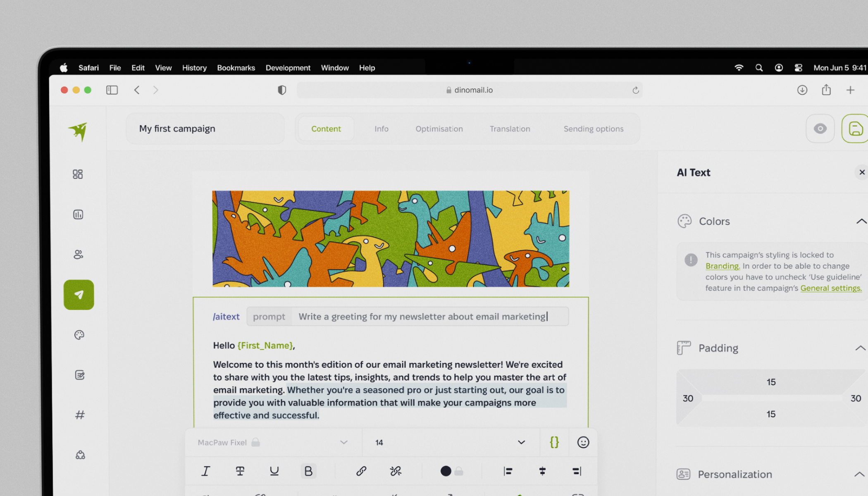Open the Optimisation tab
The width and height of the screenshot is (868, 496).
click(439, 129)
